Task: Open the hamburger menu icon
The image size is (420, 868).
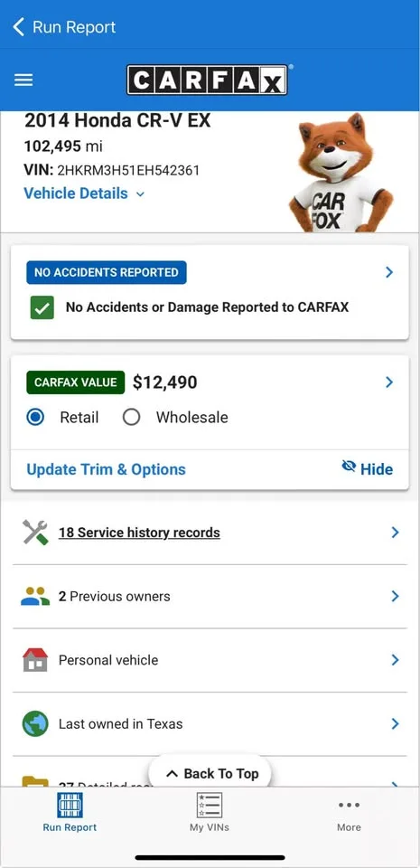Action: (x=23, y=80)
